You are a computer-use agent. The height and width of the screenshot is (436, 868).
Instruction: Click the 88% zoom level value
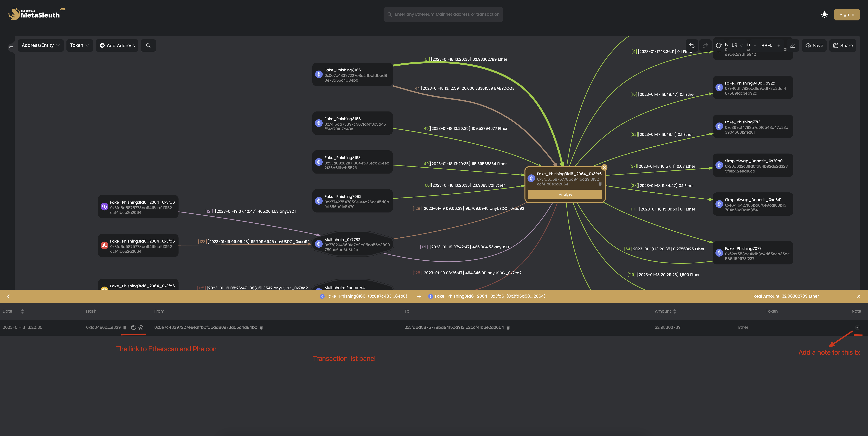point(767,46)
